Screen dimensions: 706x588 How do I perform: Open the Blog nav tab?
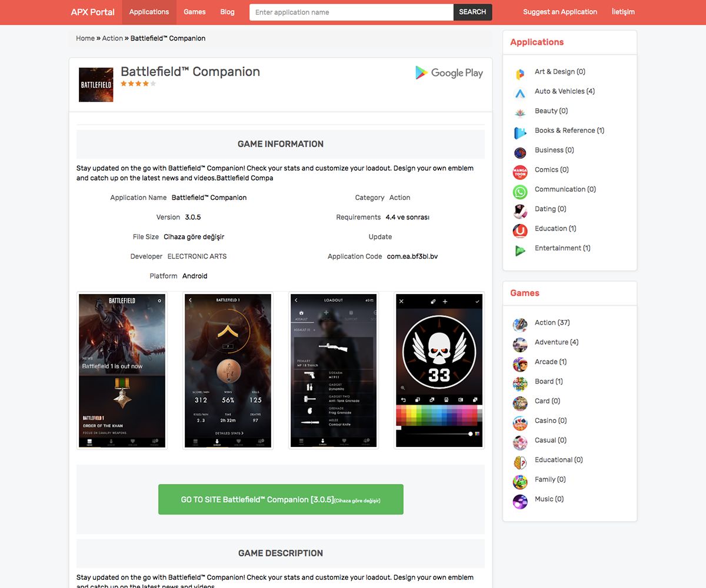tap(227, 12)
